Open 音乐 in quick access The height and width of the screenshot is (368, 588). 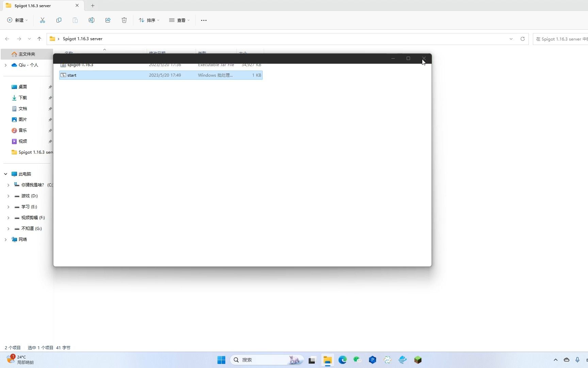click(23, 131)
